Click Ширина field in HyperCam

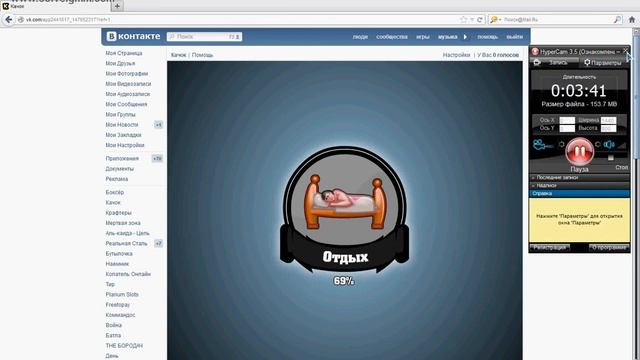[608, 120]
